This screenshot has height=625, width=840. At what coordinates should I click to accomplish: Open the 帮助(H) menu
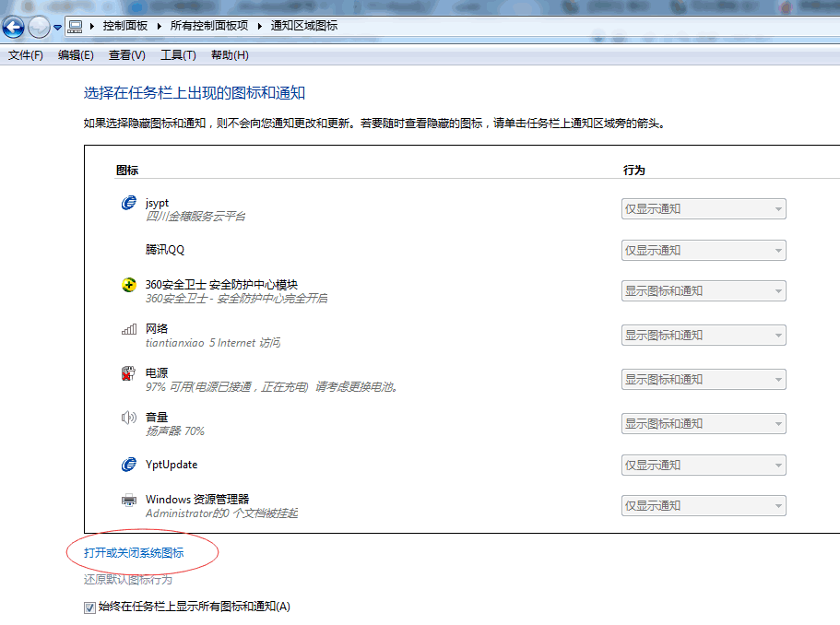pyautogui.click(x=230, y=55)
